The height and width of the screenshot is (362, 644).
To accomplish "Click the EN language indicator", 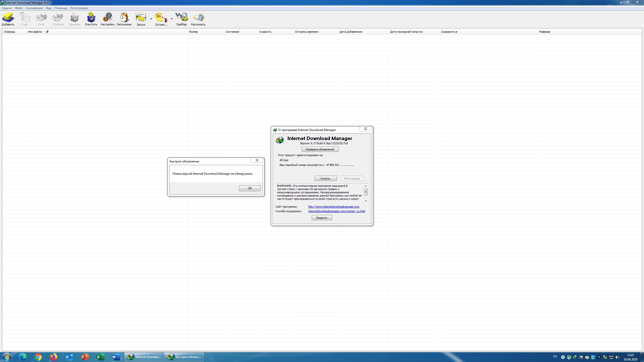I will (555, 356).
